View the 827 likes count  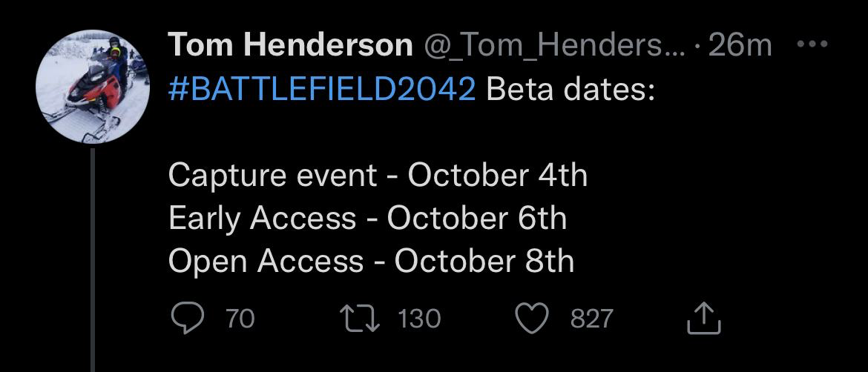[x=591, y=319]
